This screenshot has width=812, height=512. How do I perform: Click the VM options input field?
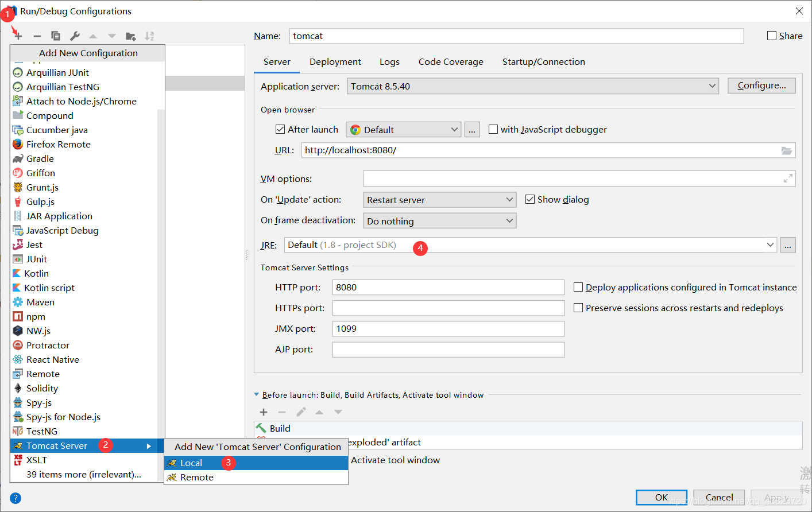point(579,179)
